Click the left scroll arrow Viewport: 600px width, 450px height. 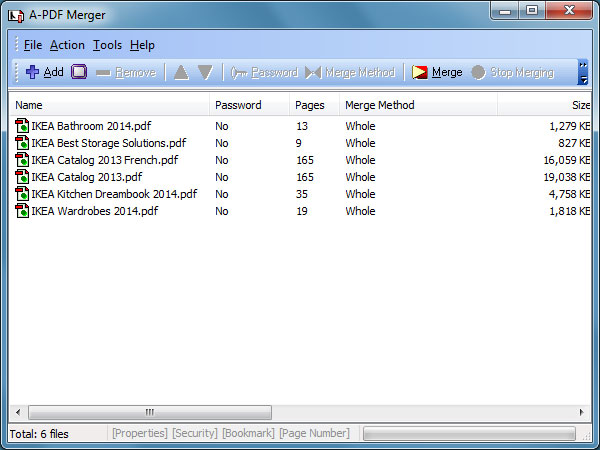coord(18,412)
